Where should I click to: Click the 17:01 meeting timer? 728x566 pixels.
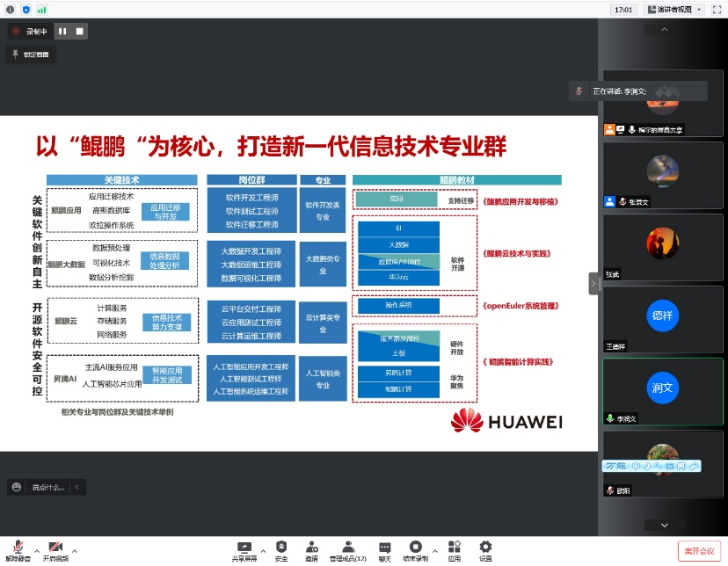click(x=623, y=10)
